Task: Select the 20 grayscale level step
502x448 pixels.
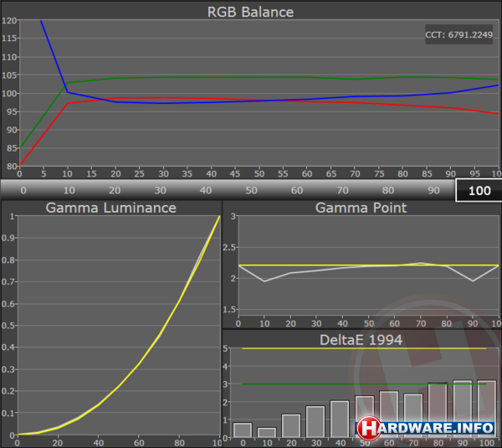Action: coord(115,190)
